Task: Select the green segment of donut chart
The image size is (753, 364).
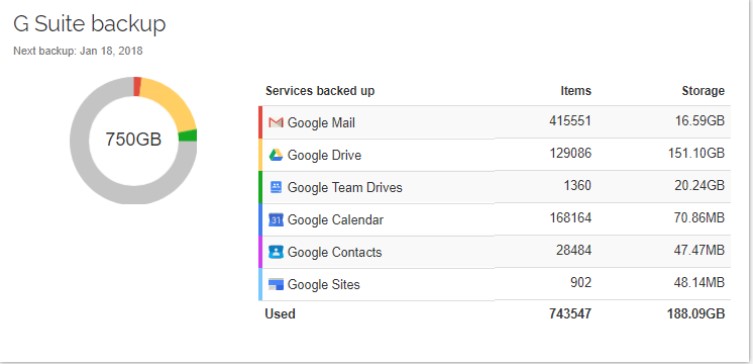Action: 188,135
